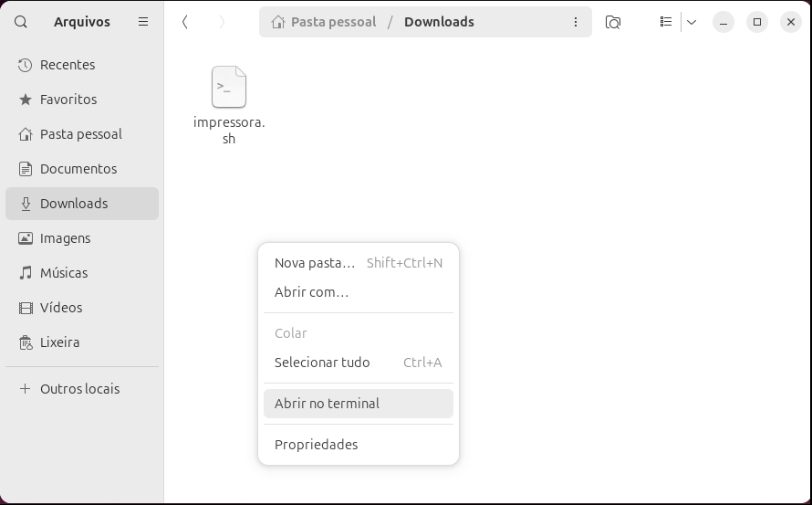Toggle the list view mode button
The image size is (812, 505).
point(666,22)
